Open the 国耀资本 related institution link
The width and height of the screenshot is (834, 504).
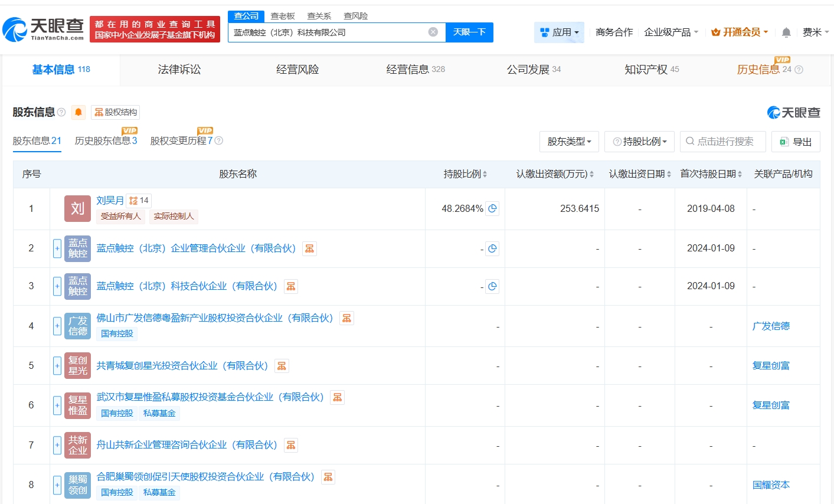[x=771, y=485]
